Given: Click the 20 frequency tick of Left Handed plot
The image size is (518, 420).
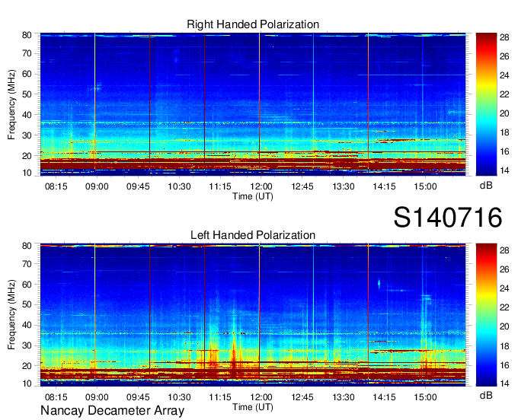Looking at the screenshot, I should coord(27,366).
